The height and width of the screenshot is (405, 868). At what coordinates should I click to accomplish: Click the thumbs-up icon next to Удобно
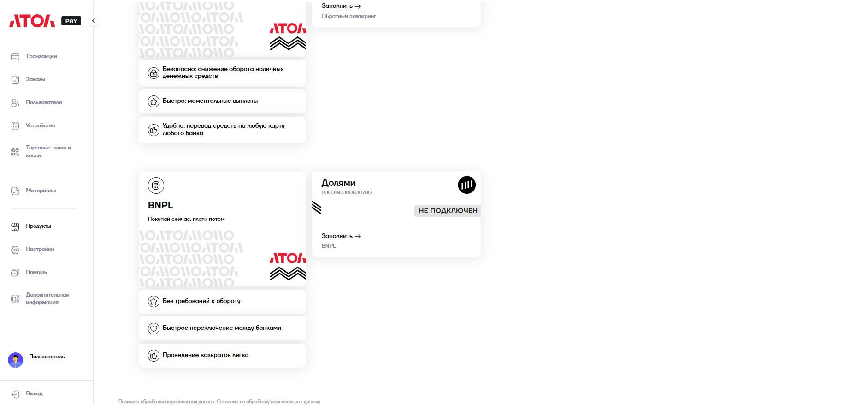pyautogui.click(x=154, y=130)
